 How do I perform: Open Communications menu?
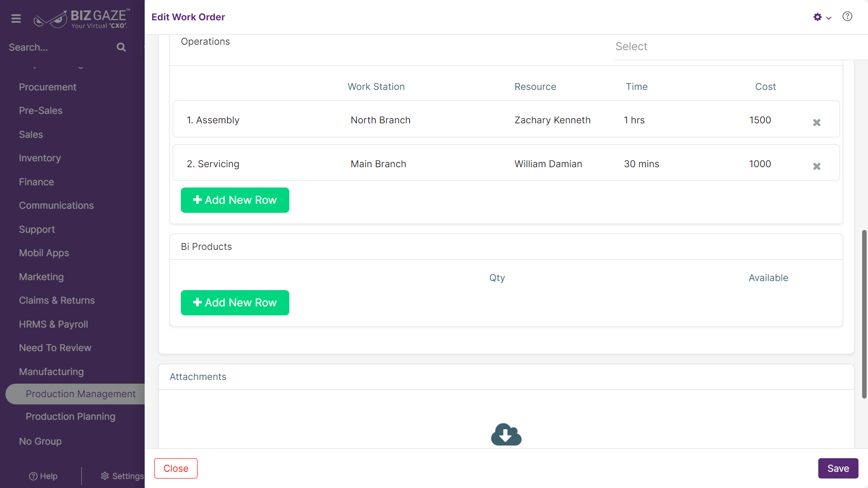[57, 206]
